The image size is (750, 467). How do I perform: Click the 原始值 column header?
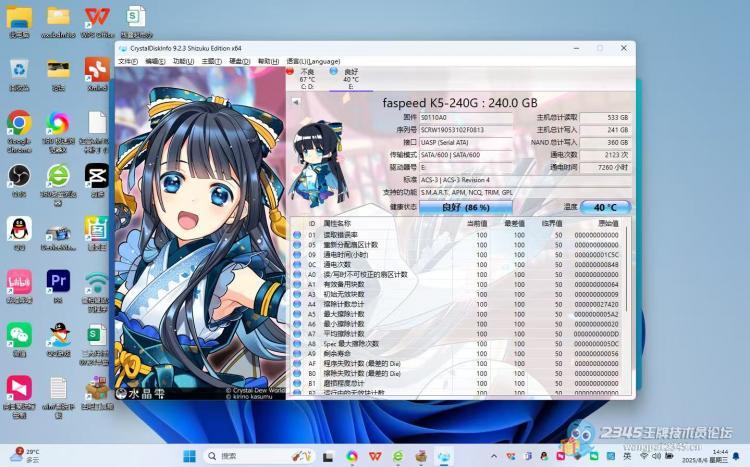[608, 223]
